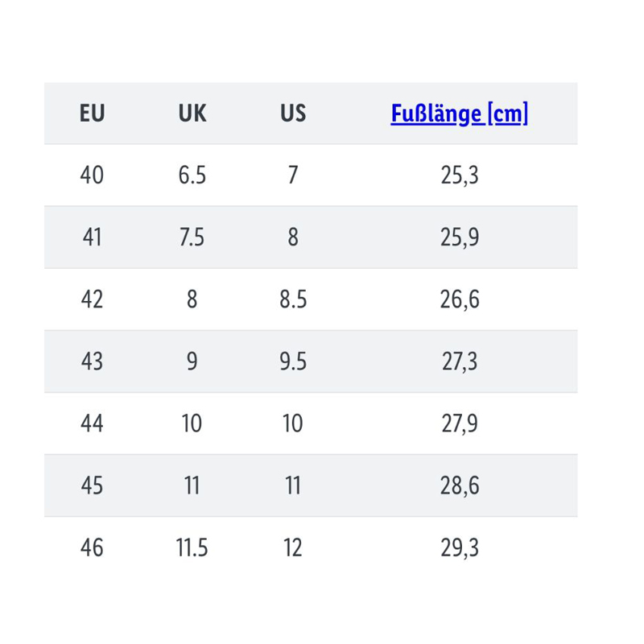644x644 pixels.
Task: Select EU size 46 cell
Action: [x=92, y=547]
